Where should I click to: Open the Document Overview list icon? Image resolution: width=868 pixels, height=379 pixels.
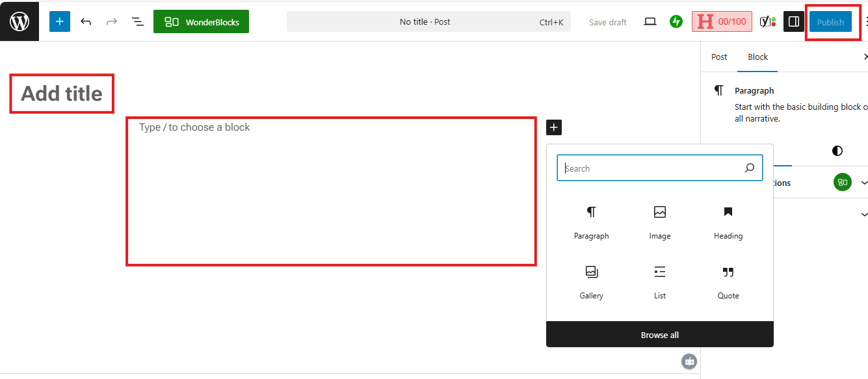[x=137, y=21]
